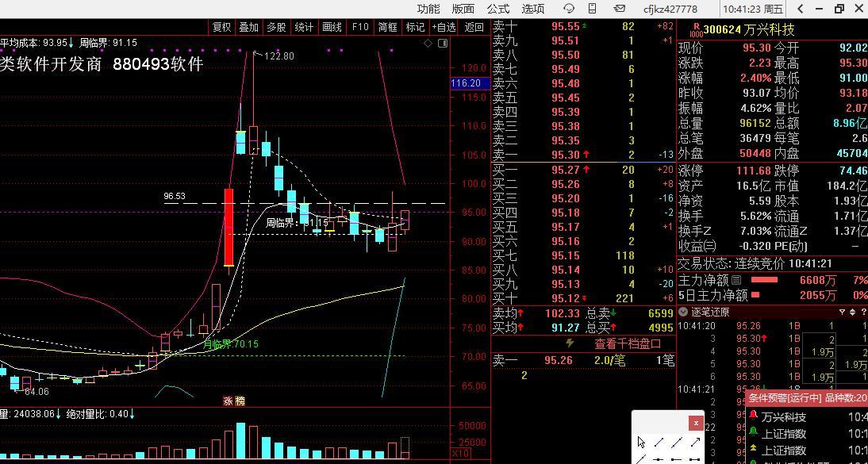Click the sort up-down icon in 逐笔还原 header
This screenshot has height=464, width=868.
click(x=852, y=313)
